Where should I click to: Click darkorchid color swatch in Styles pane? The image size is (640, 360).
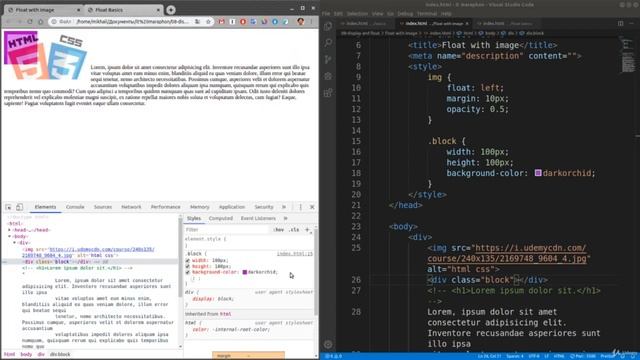tap(245, 272)
